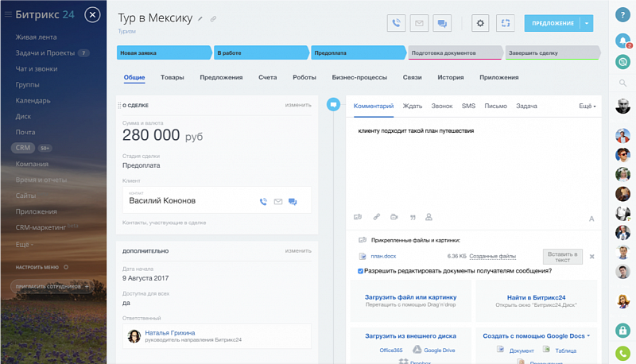Uncheck allow recipients to edit documents checkbox
Image resolution: width=636 pixels, height=364 pixels.
(360, 271)
